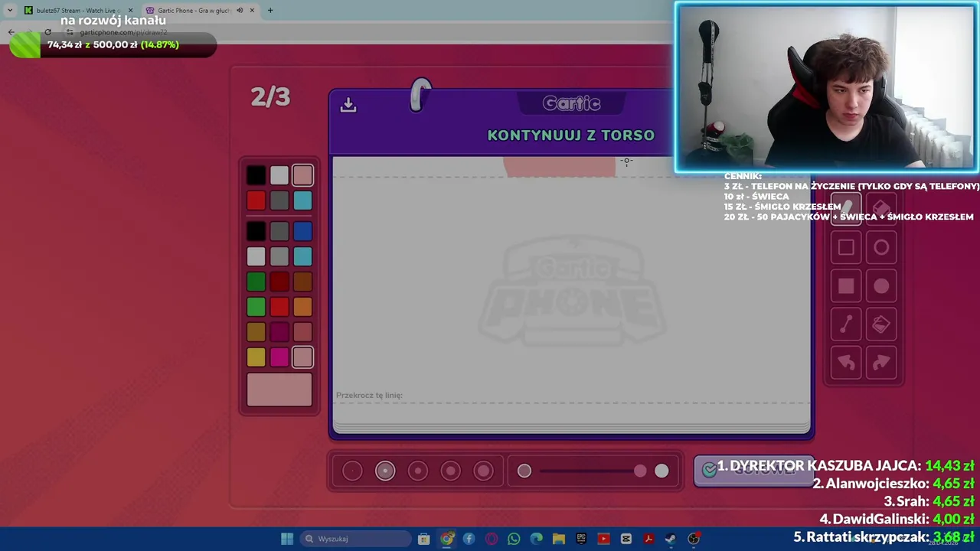Undo the last drawing stroke
Viewport: 980px width, 551px height.
pos(846,362)
